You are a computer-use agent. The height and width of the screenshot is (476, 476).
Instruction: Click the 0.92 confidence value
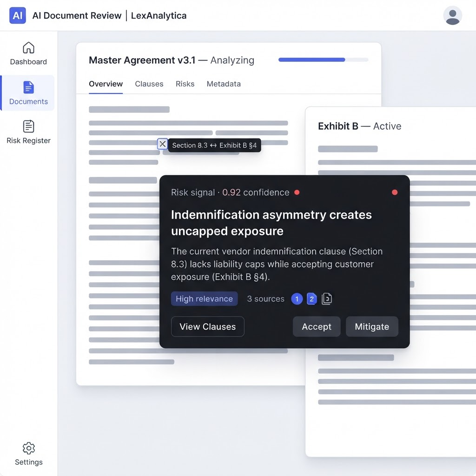tap(231, 192)
